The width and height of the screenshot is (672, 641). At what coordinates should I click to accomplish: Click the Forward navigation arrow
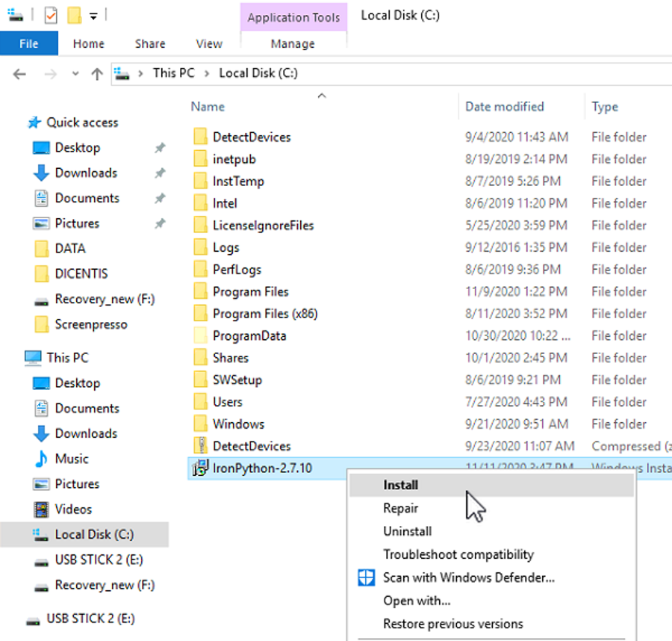coord(50,74)
